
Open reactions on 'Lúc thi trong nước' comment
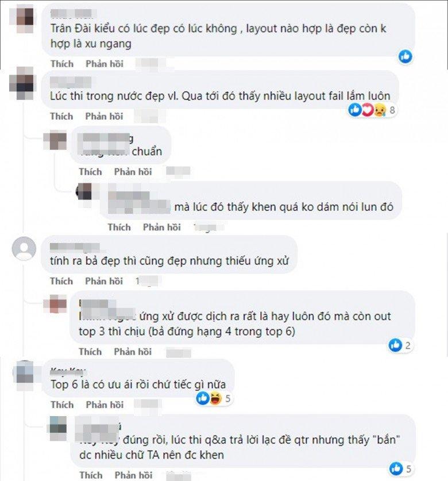click(372, 110)
